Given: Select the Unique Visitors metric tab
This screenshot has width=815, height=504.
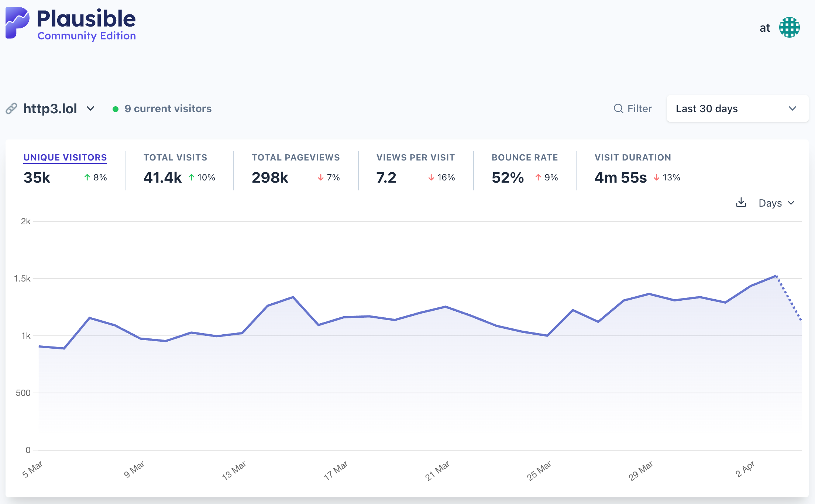Looking at the screenshot, I should pos(65,158).
